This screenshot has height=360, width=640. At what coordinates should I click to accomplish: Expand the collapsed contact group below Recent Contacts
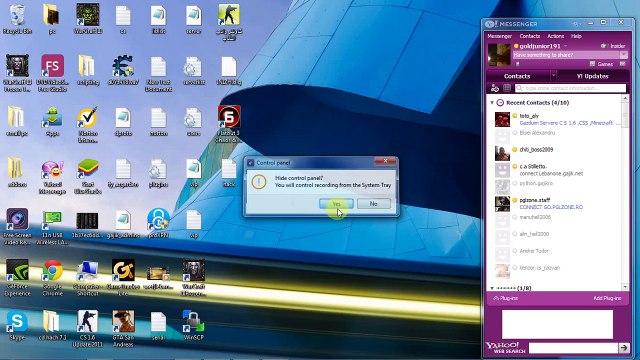click(492, 288)
